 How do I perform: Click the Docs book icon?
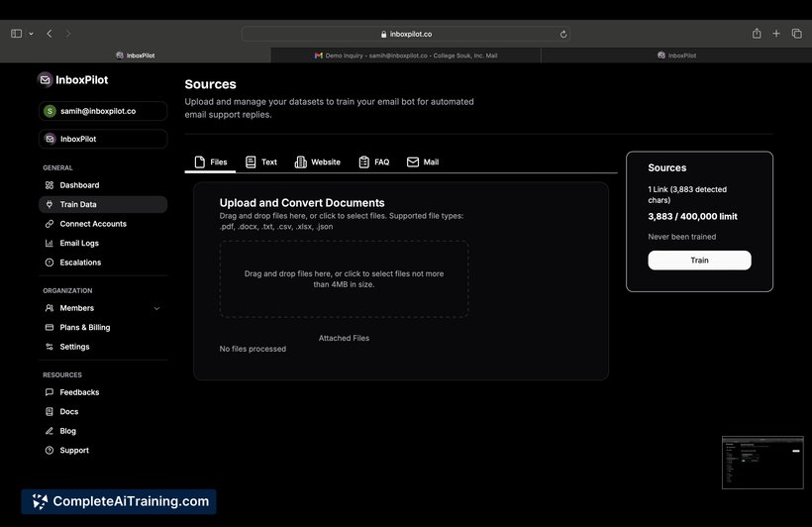[x=50, y=411]
